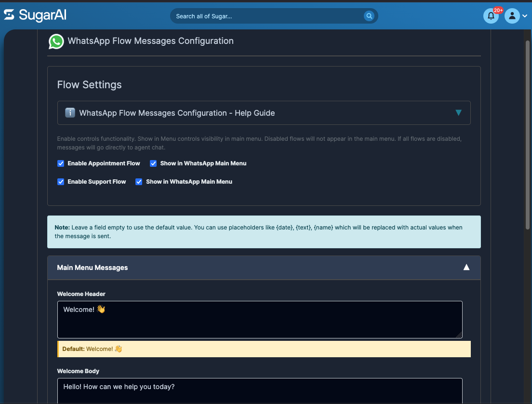The image size is (532, 404).
Task: Click into the Welcome Body textarea
Action: pyautogui.click(x=260, y=391)
